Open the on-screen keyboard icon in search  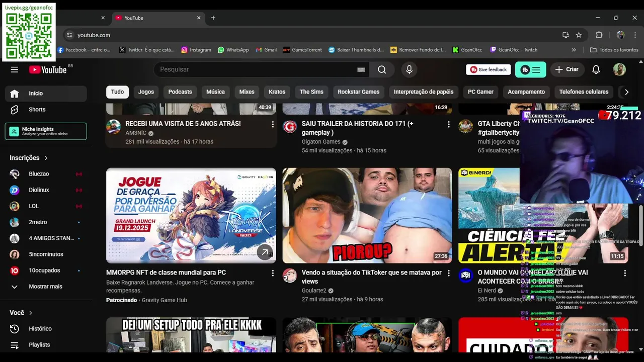[361, 69]
